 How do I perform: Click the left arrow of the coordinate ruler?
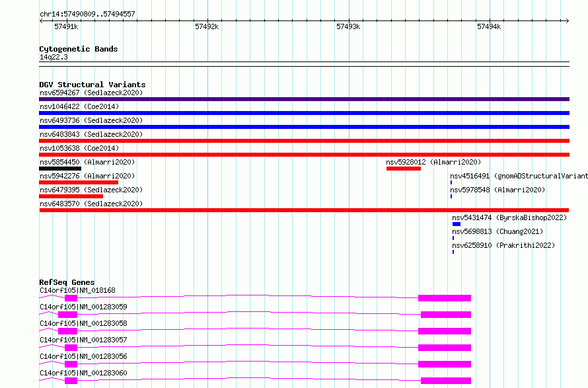(x=41, y=21)
